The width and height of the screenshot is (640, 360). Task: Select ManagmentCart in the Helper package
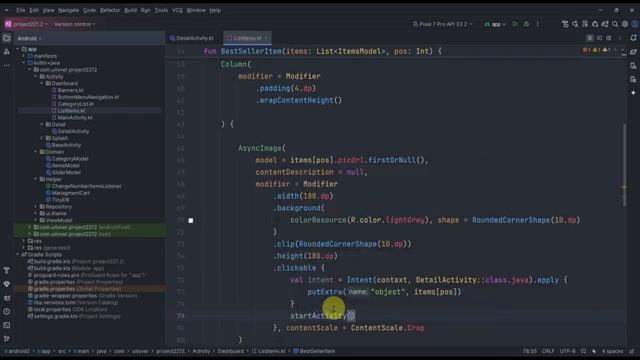71,193
